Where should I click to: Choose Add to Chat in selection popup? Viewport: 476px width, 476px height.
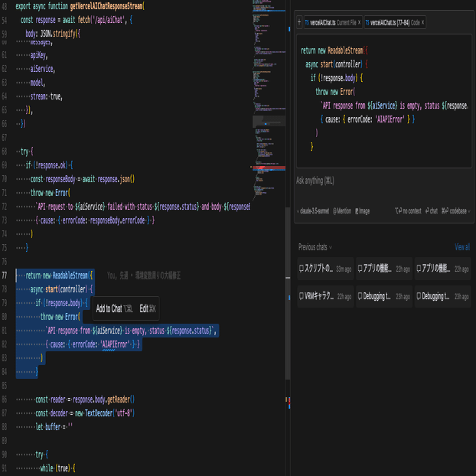[x=114, y=308]
